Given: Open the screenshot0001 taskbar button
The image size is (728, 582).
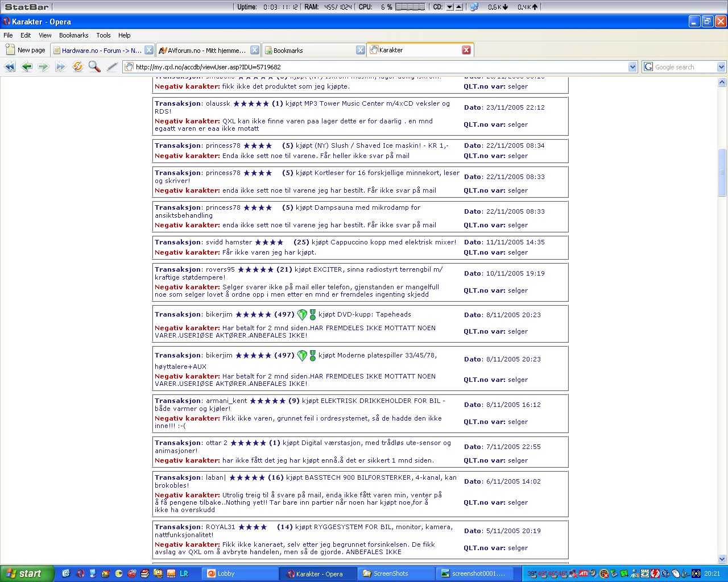Looking at the screenshot, I should [x=476, y=573].
